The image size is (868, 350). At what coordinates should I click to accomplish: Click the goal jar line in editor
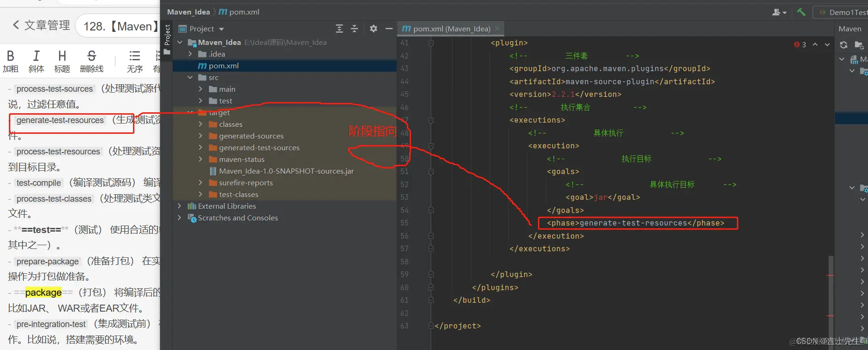pos(603,197)
